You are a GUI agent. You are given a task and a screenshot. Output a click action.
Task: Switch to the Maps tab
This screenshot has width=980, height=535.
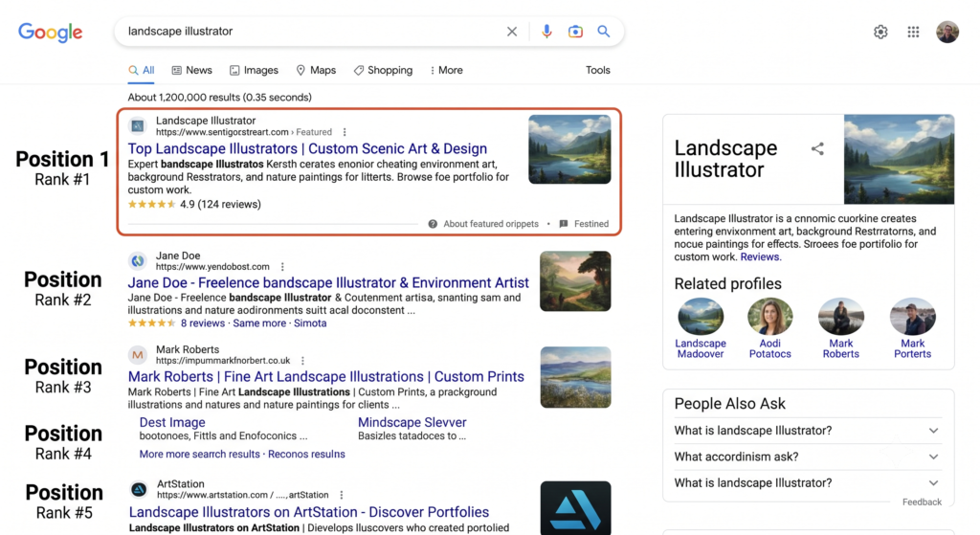316,70
